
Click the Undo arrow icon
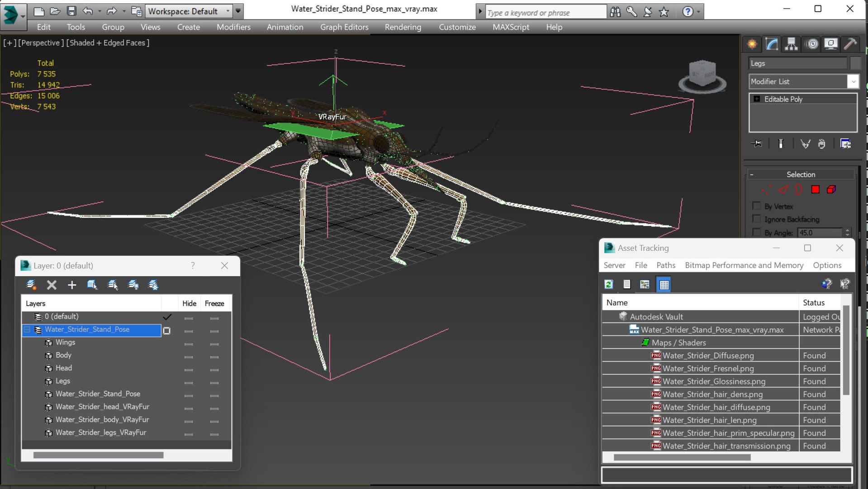(88, 11)
